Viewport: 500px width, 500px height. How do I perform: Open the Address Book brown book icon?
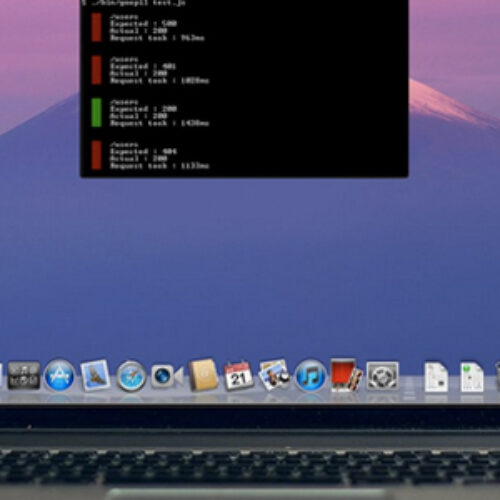coord(203,375)
